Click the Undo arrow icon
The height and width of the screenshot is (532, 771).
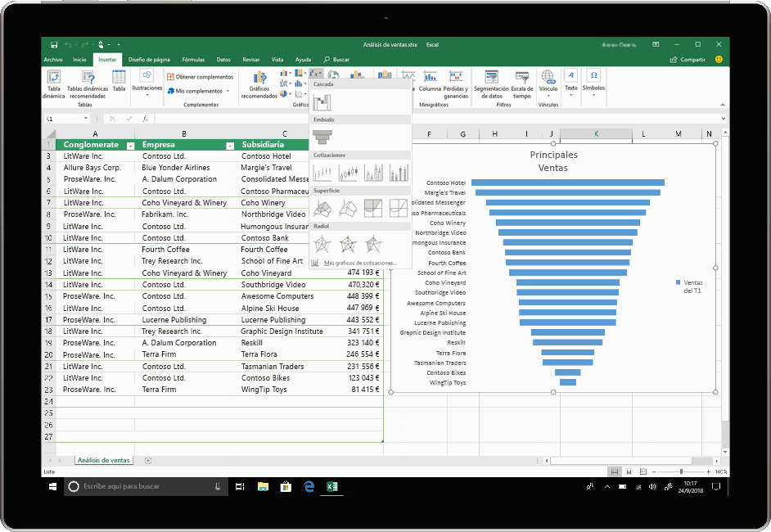(x=69, y=45)
